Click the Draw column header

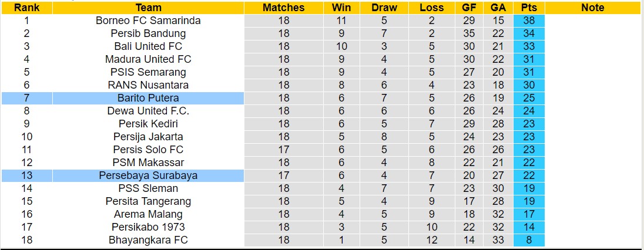(384, 8)
